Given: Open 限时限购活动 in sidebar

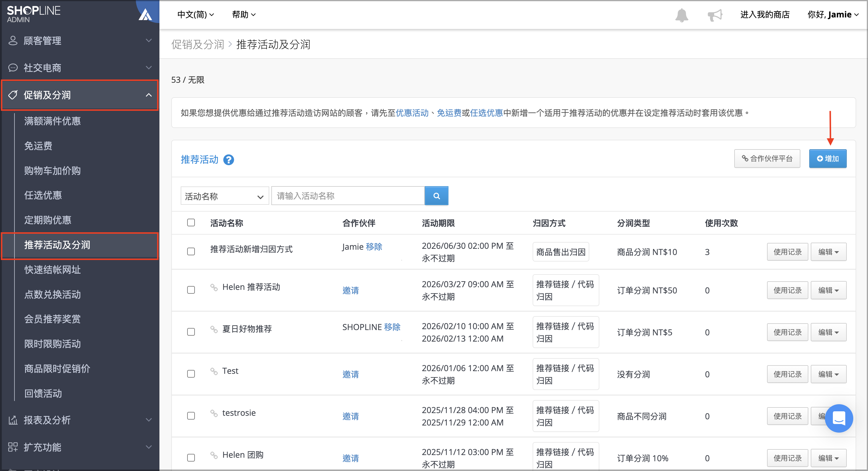Looking at the screenshot, I should click(52, 344).
